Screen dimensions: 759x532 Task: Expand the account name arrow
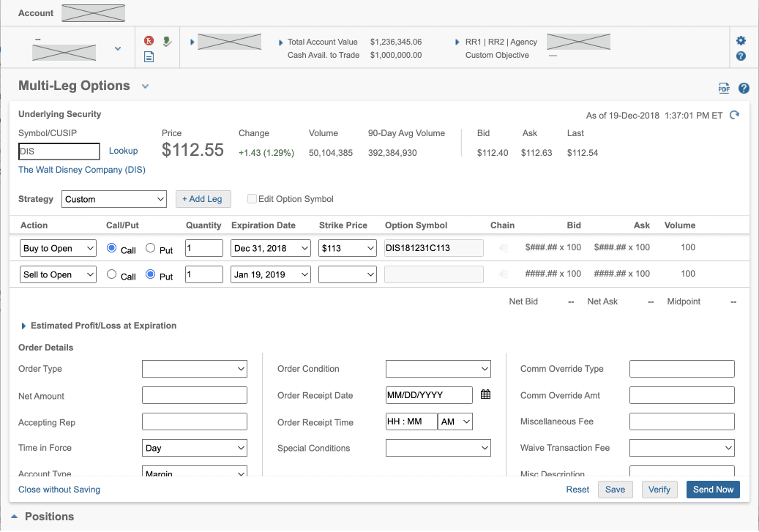[x=192, y=42]
